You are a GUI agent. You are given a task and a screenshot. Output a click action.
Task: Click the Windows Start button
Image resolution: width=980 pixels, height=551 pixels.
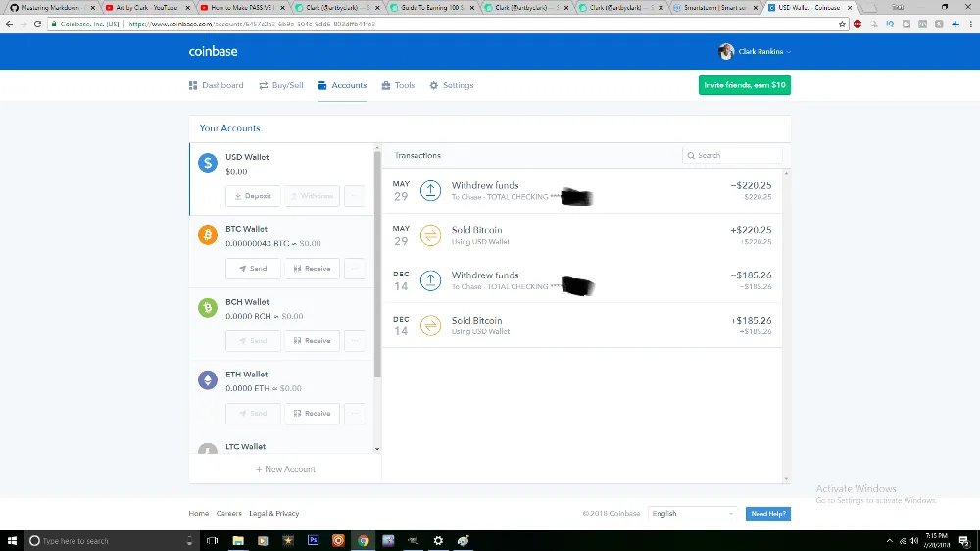click(x=12, y=541)
